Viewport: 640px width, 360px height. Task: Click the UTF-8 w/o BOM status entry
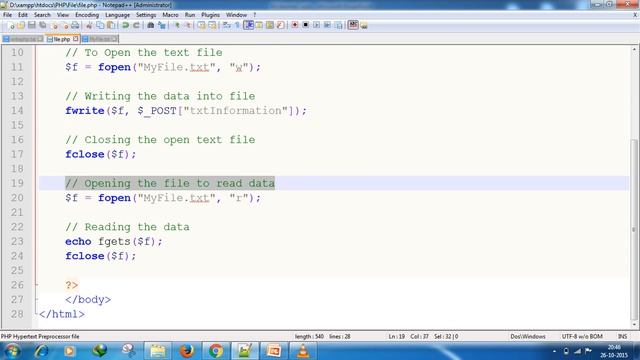coord(582,337)
